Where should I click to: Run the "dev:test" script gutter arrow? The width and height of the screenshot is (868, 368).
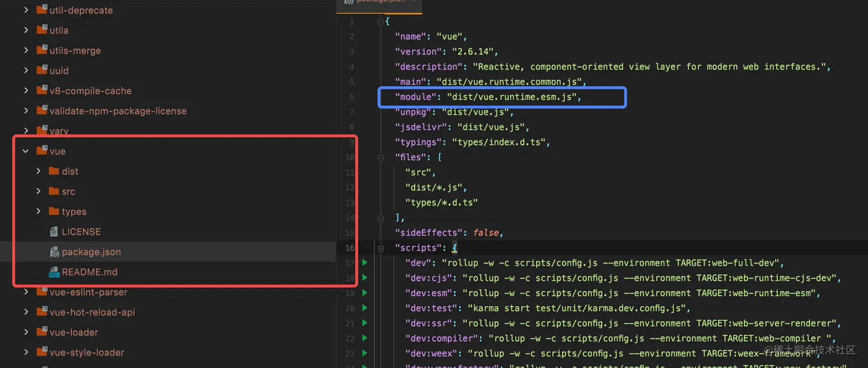coord(364,308)
